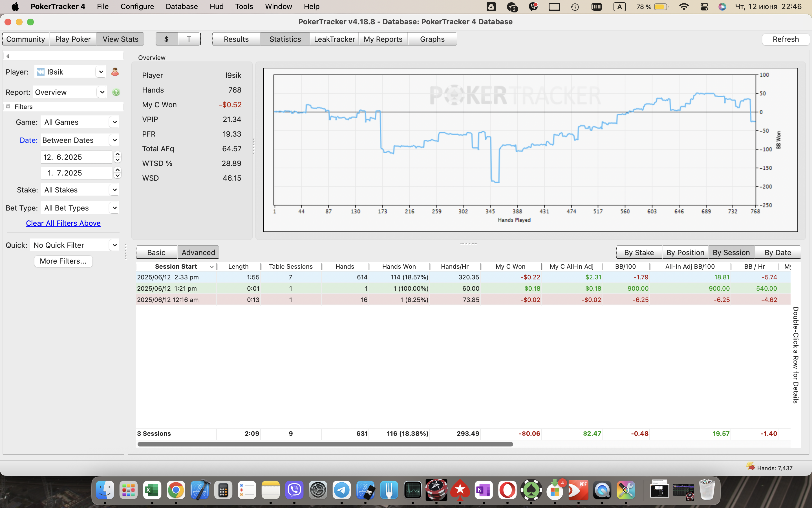Select Advanced stats view
This screenshot has height=508, width=812.
[198, 252]
